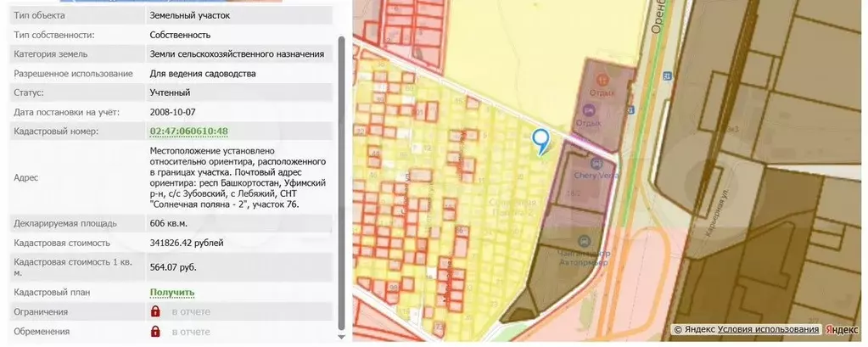Select the address text mentioning участок 76
Viewport: 868px width, 347px height.
(238, 177)
